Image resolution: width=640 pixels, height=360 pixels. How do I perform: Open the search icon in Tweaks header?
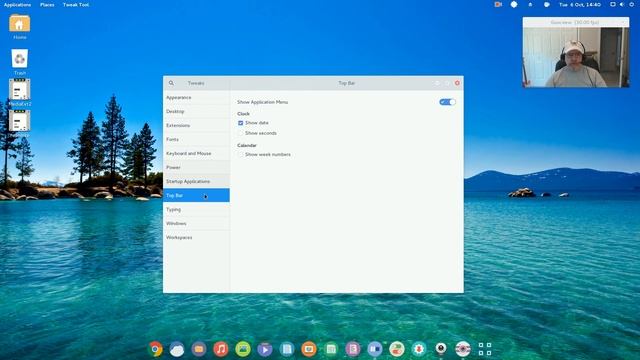pos(171,83)
